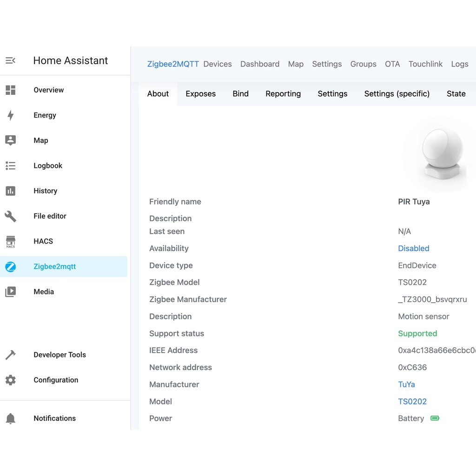Open the Logbook list icon
Screen dimensions: 476x476
point(10,165)
